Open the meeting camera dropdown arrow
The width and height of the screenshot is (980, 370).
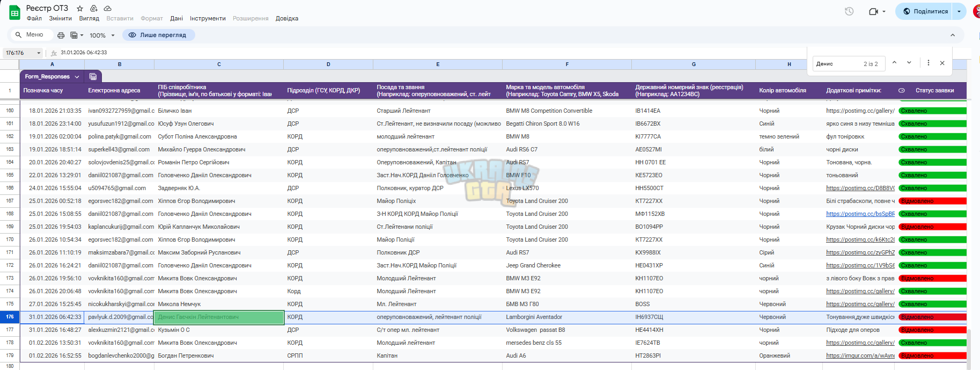click(x=884, y=11)
